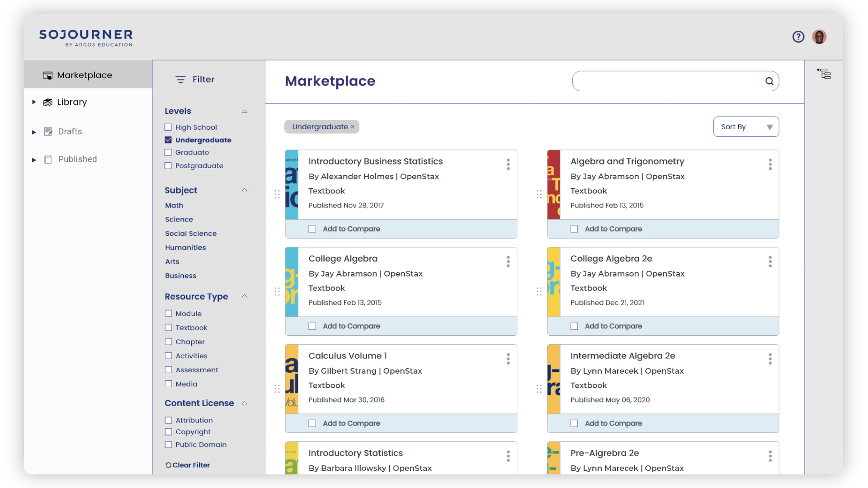
Task: Click the Published document icon
Action: 48,160
